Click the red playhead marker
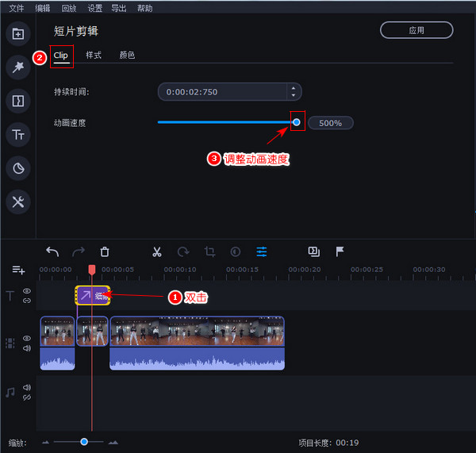Screen dimensions: 476x453 pyautogui.click(x=92, y=270)
